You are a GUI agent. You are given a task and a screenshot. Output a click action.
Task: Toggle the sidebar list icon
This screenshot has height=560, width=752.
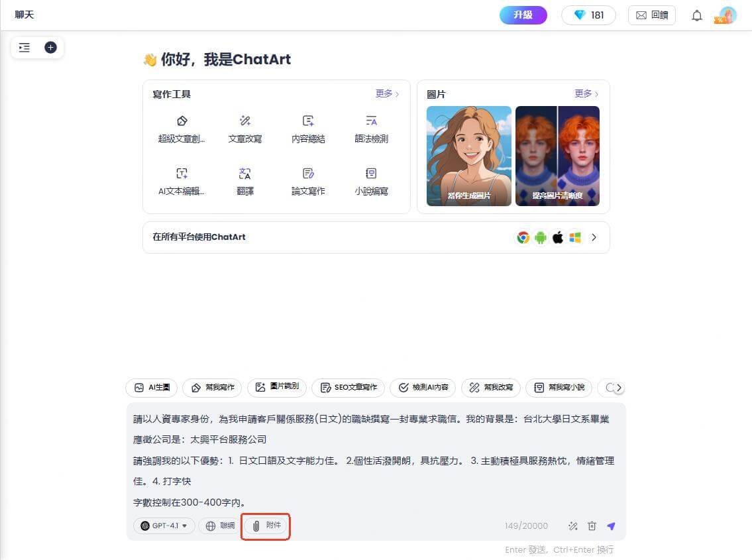pos(25,48)
